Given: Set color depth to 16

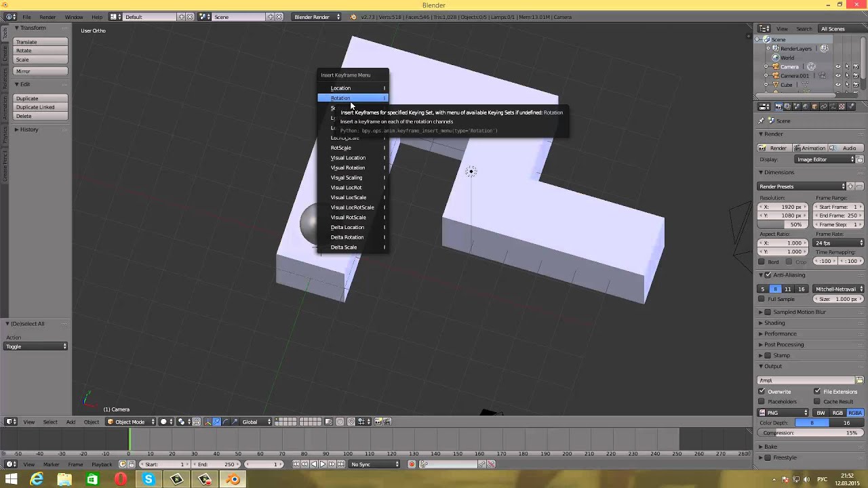Looking at the screenshot, I should (846, 423).
